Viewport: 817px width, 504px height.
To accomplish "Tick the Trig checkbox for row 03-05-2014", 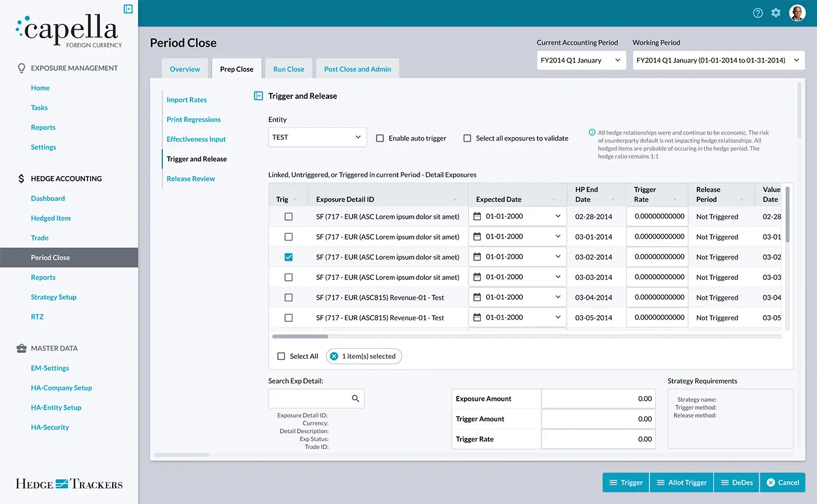I will click(x=288, y=317).
